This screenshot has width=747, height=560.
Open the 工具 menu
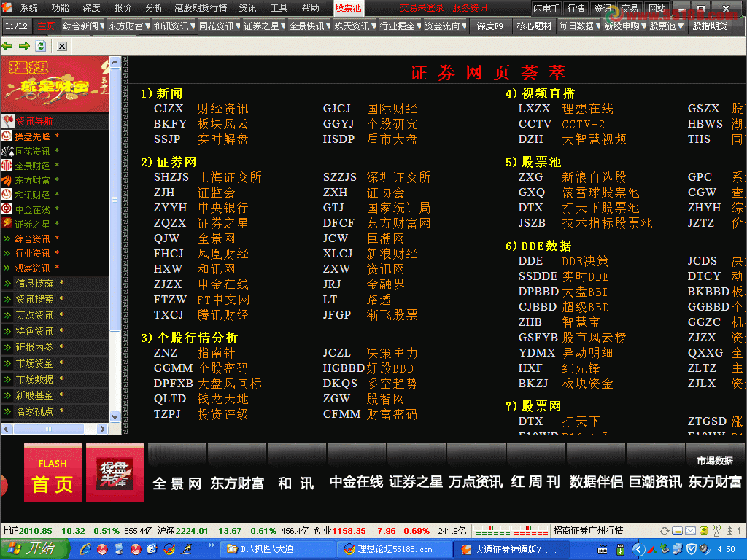pos(279,7)
